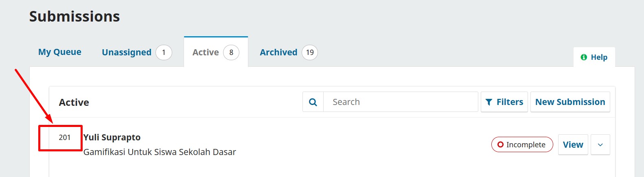Screen dimensions: 644x177
Task: Start a New Submission
Action: [570, 102]
